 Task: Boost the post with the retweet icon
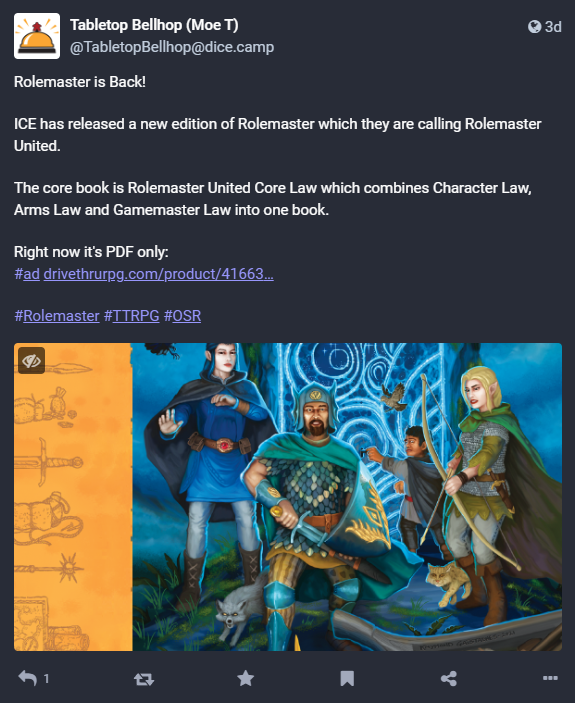144,679
